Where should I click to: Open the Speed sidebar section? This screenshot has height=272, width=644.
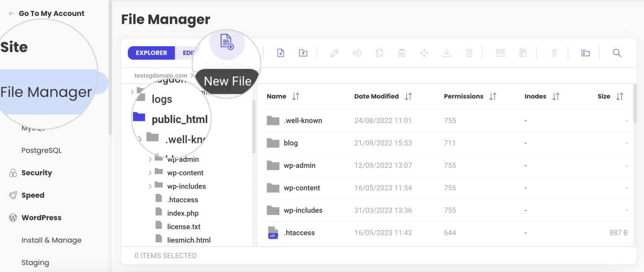[x=33, y=195]
